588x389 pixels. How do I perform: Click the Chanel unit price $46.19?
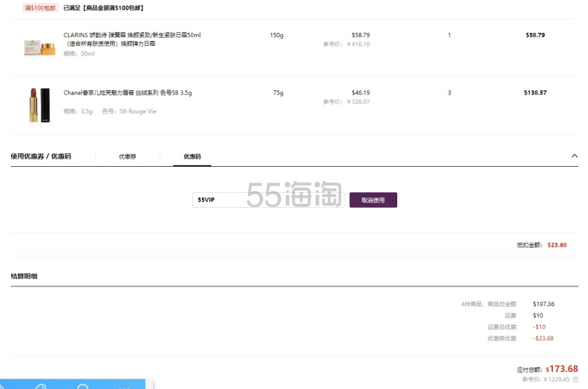coord(360,93)
